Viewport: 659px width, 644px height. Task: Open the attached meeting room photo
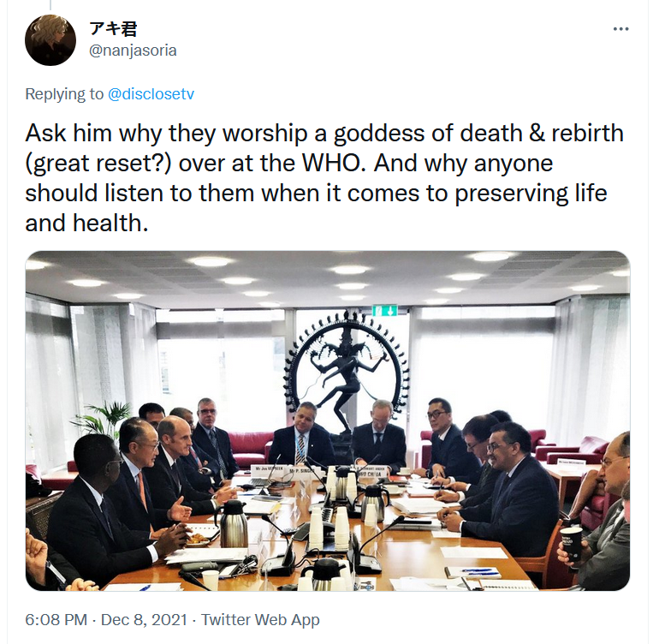(328, 420)
